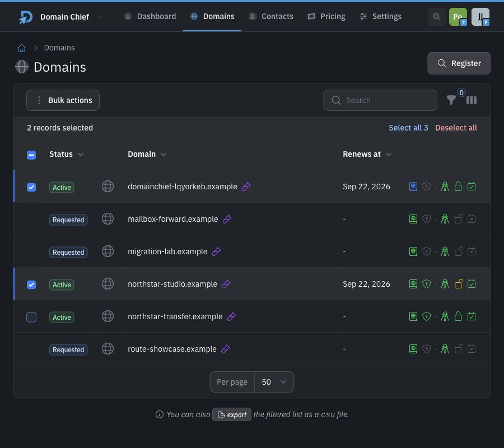
Task: Go to home via breadcrumb house icon
Action: click(x=21, y=48)
